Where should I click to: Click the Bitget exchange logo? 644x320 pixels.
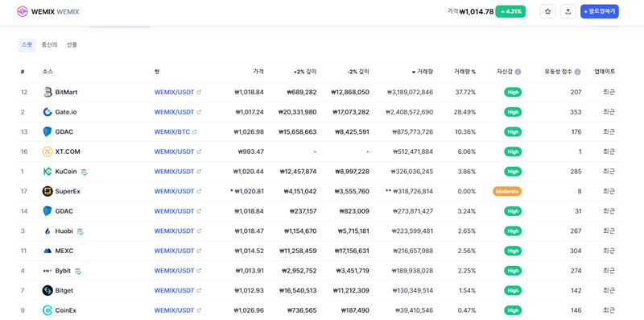pos(47,290)
